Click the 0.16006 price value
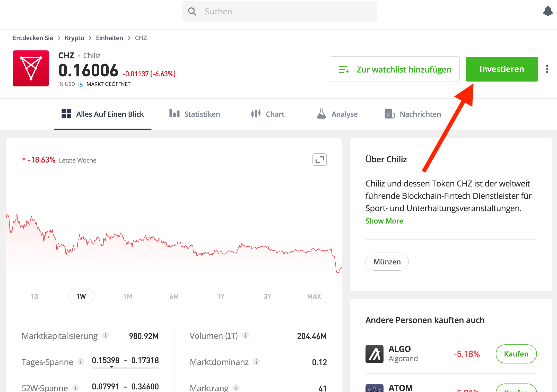Screen dimensions: 557x392 (88, 70)
